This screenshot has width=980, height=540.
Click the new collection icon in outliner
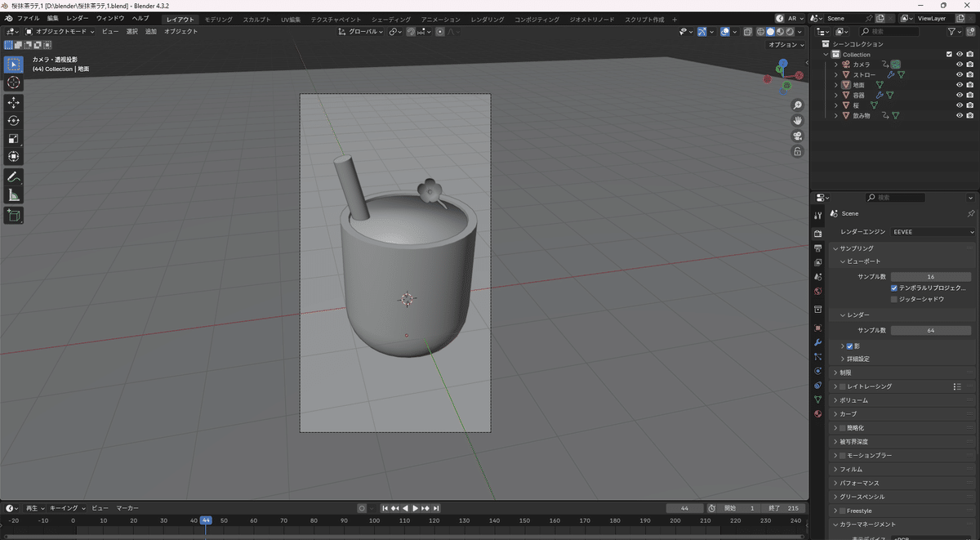coord(970,32)
